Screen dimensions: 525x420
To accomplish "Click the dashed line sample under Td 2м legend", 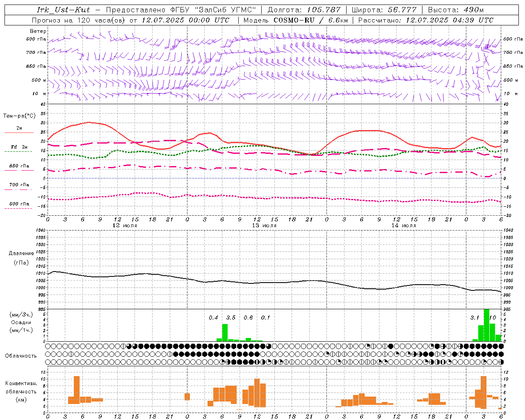I will coord(18,151).
